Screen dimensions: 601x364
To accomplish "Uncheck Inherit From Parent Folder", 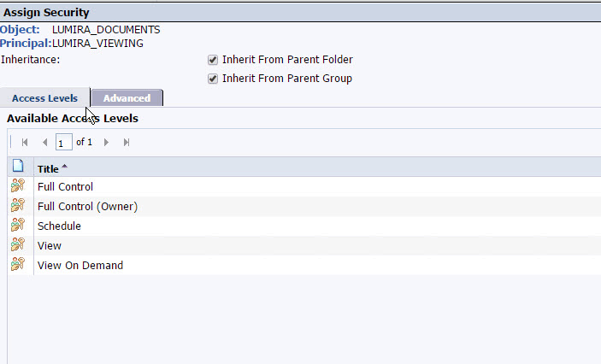I will coord(213,60).
